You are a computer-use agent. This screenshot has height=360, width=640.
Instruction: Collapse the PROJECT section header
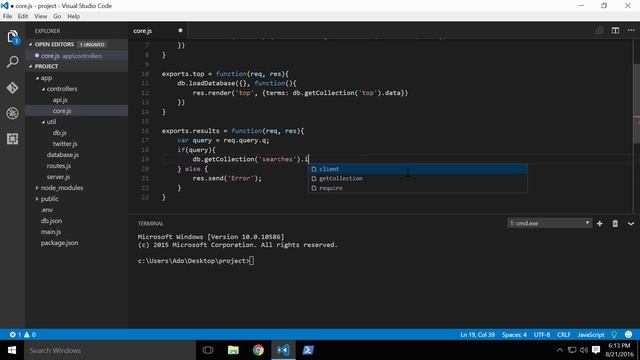tap(31, 66)
